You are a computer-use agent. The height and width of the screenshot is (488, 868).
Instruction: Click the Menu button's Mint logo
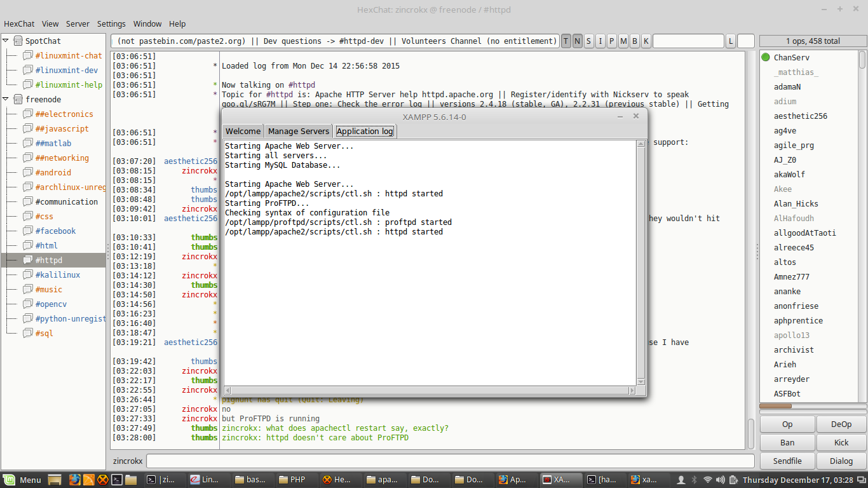[x=9, y=480]
